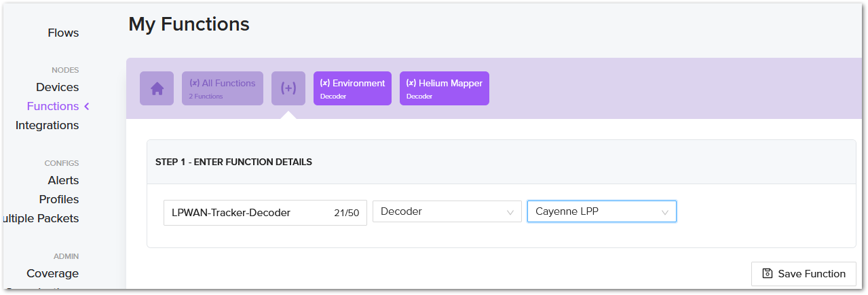Image resolution: width=868 pixels, height=295 pixels.
Task: Click the home icon in function bar
Action: [x=157, y=88]
